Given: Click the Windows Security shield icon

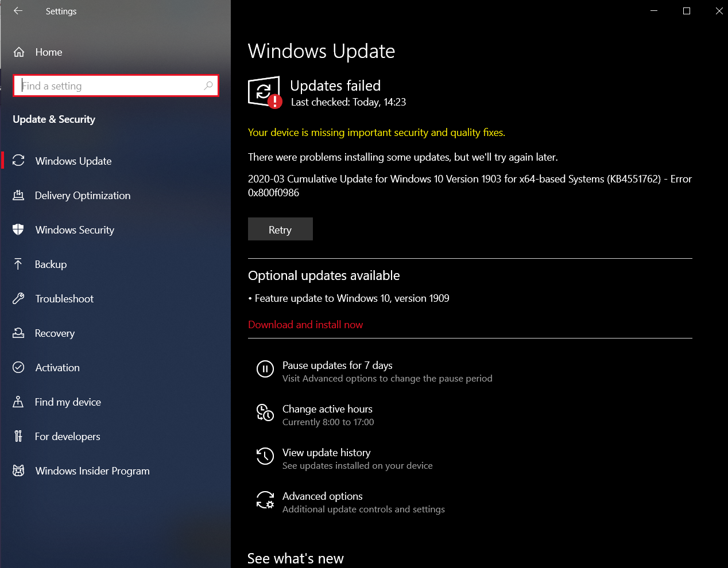Looking at the screenshot, I should (x=18, y=229).
